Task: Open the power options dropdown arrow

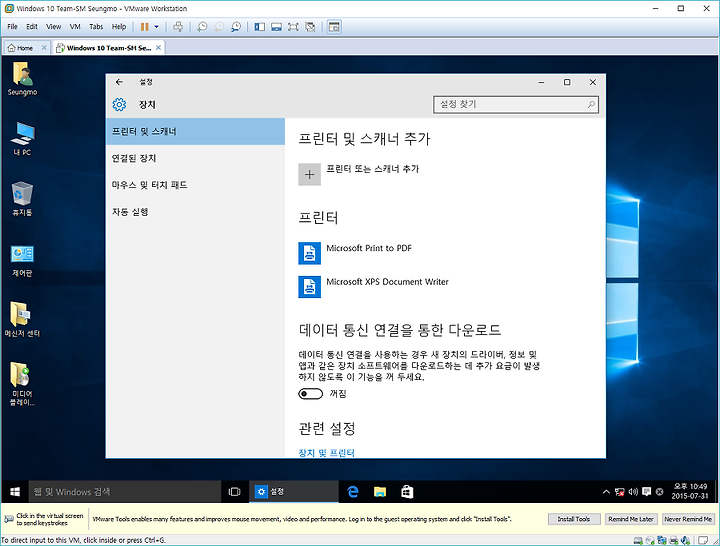Action: (x=156, y=27)
